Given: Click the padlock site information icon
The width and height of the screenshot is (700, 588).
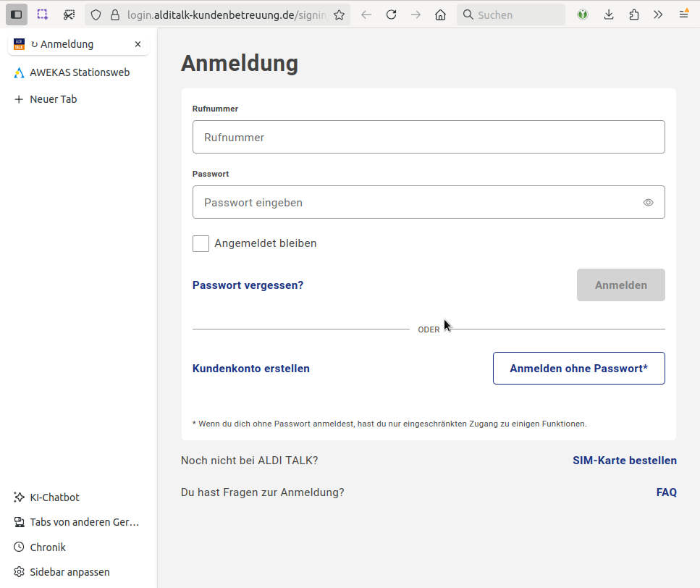Looking at the screenshot, I should point(114,14).
